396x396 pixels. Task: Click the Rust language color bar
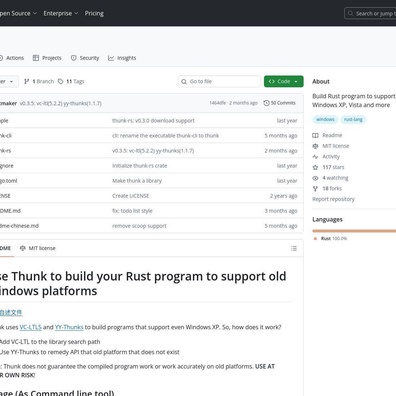click(x=354, y=231)
